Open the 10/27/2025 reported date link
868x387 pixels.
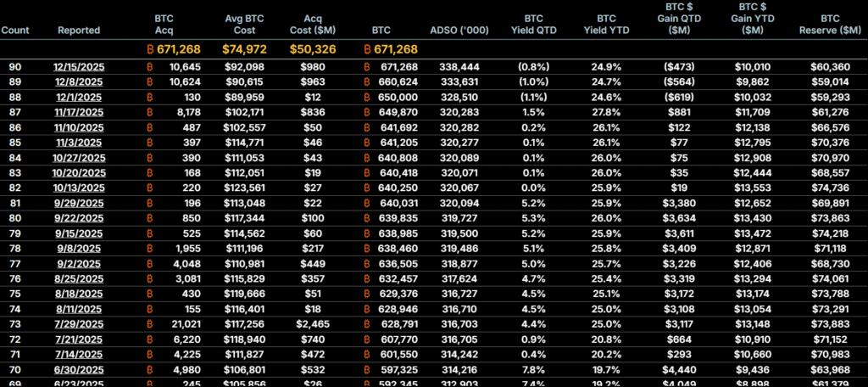(x=79, y=158)
